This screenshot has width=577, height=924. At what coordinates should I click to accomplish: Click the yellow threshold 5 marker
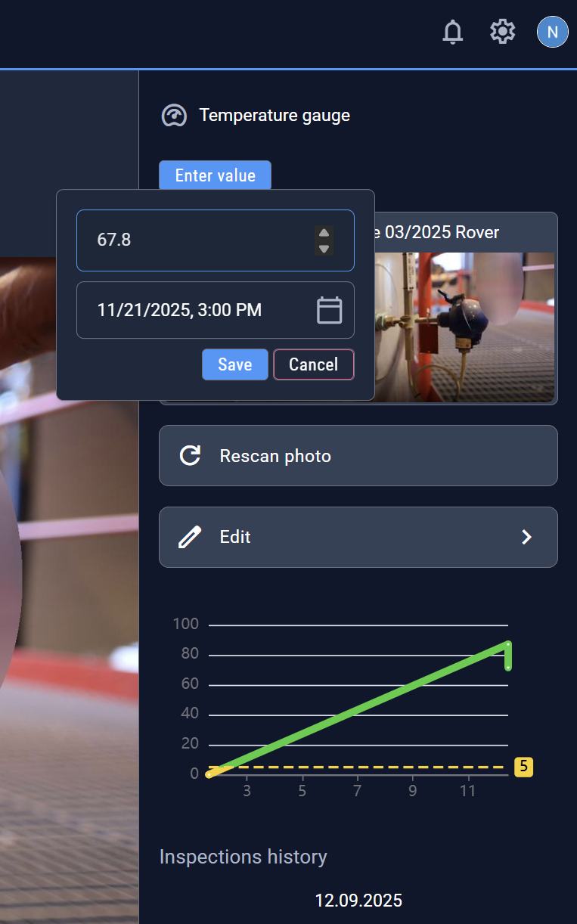(524, 767)
